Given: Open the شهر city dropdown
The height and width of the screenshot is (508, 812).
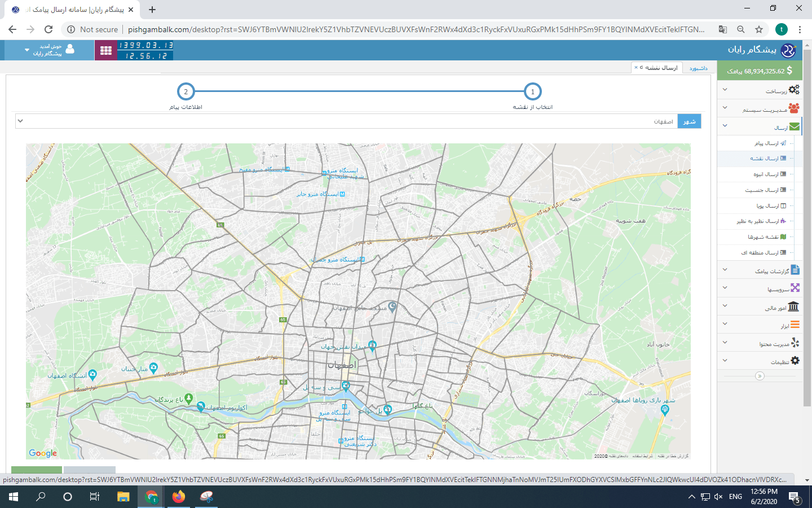Looking at the screenshot, I should 346,121.
